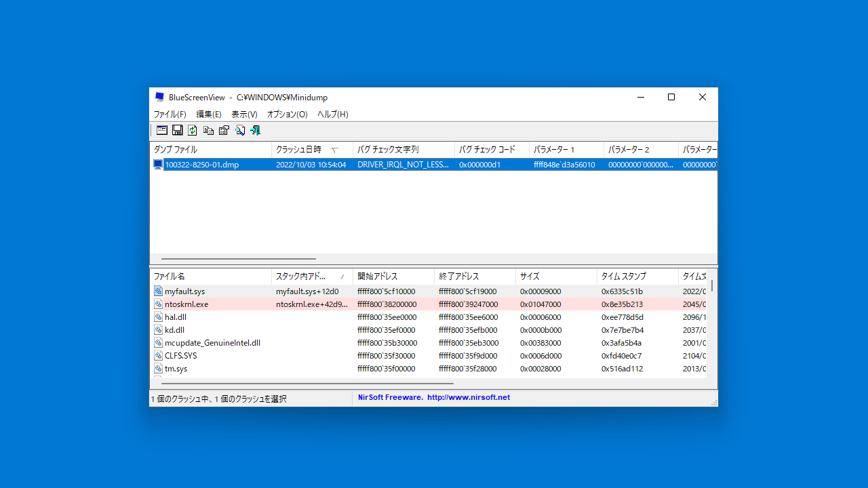The image size is (868, 488).
Task: Open the Properties toolbar icon
Action: [224, 130]
